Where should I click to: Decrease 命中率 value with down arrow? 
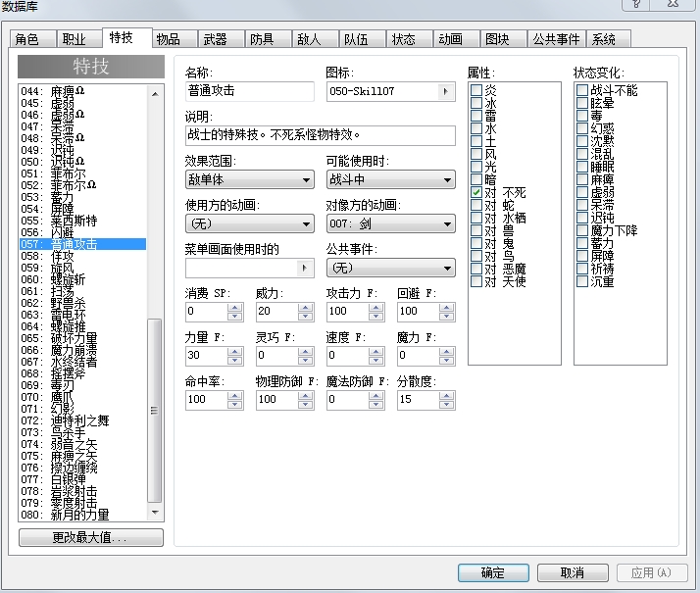tap(235, 404)
